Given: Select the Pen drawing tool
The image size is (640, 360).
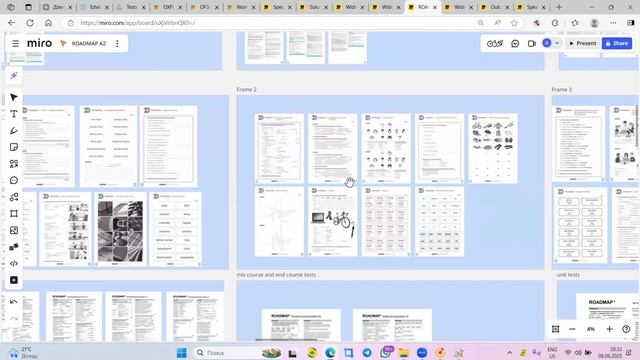Looking at the screenshot, I should 13,131.
